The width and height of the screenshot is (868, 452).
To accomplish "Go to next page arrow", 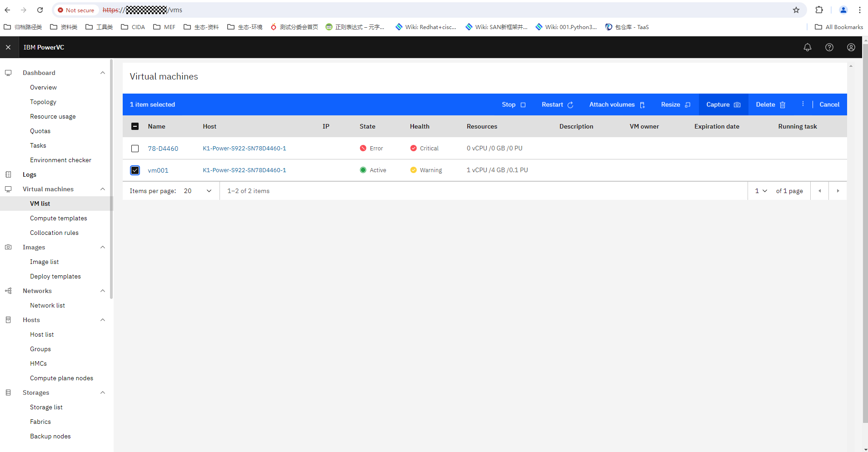I will (838, 191).
